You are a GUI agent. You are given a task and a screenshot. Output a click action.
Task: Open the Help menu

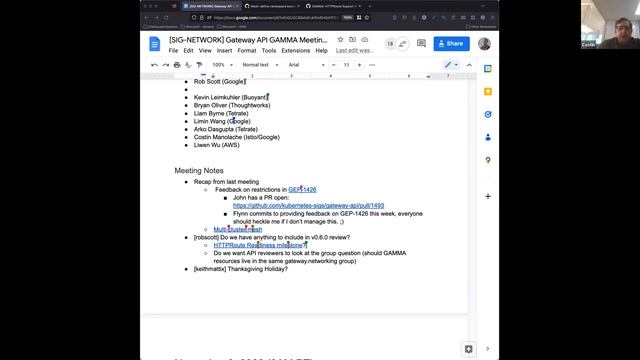click(x=321, y=51)
